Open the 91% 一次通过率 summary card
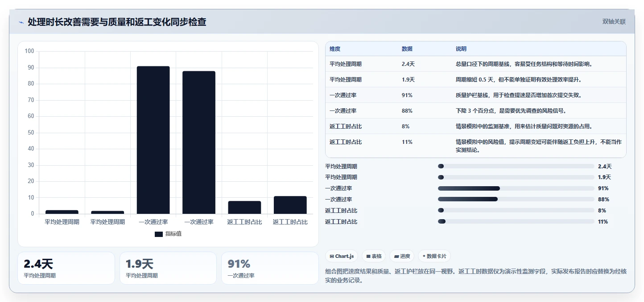This screenshot has width=644, height=302. tap(270, 268)
